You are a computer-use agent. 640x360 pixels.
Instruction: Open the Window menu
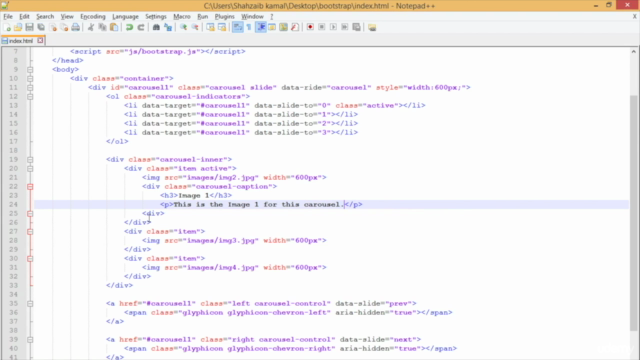[252, 16]
